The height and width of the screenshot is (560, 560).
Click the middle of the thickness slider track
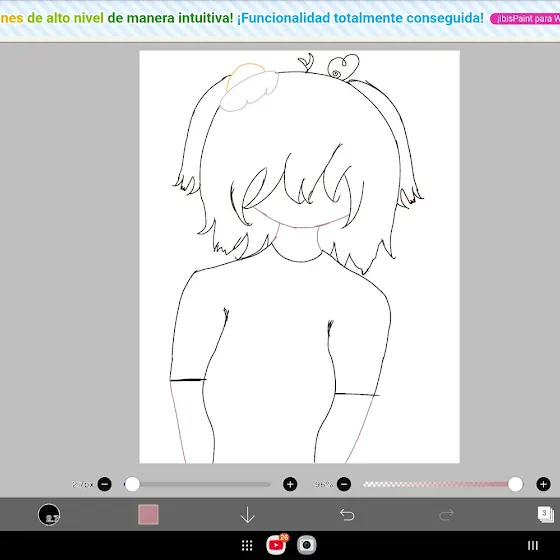pos(198,484)
